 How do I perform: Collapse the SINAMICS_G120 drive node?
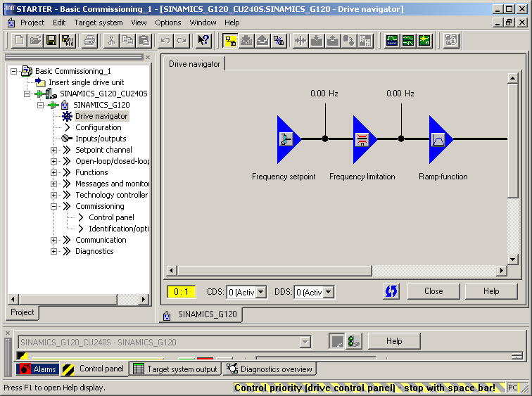click(x=40, y=105)
